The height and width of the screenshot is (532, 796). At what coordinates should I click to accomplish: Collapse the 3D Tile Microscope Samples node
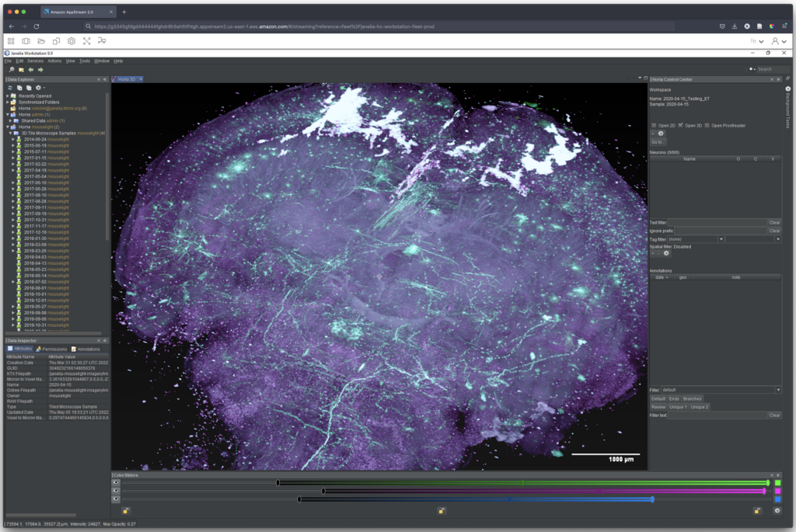click(x=11, y=133)
